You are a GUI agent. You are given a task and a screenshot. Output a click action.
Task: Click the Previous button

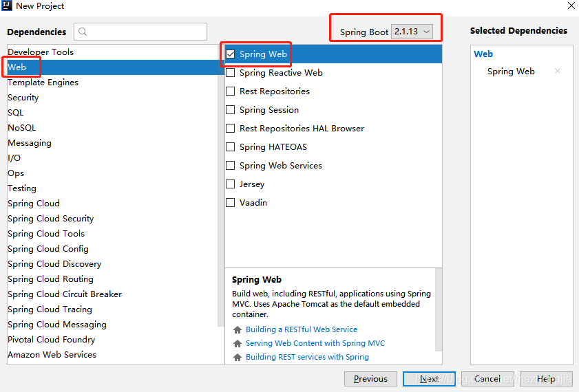click(x=370, y=379)
